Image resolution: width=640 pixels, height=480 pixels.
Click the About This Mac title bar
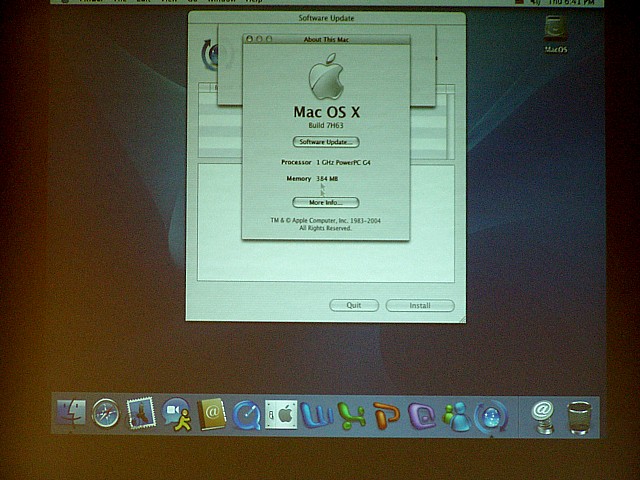326,39
